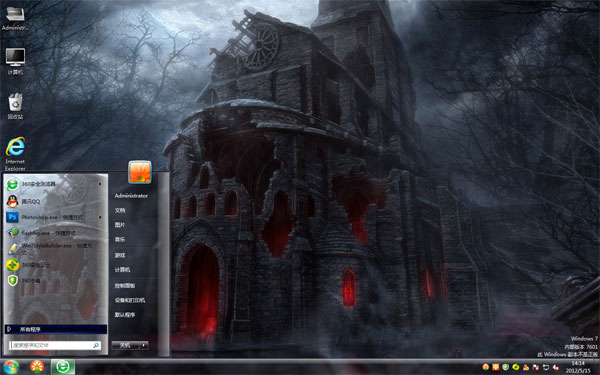The width and height of the screenshot is (600, 375).
Task: Click the orange square tray icon
Action: pos(495,367)
